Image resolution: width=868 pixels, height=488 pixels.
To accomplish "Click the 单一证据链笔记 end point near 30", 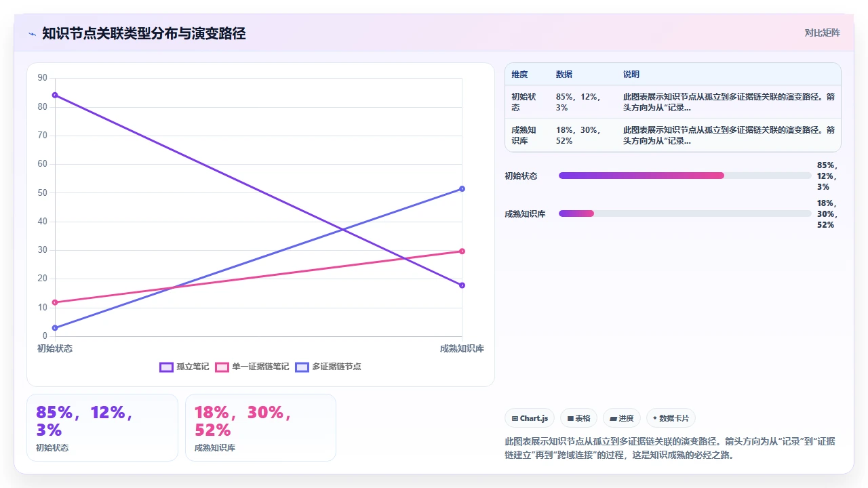I will [x=462, y=251].
